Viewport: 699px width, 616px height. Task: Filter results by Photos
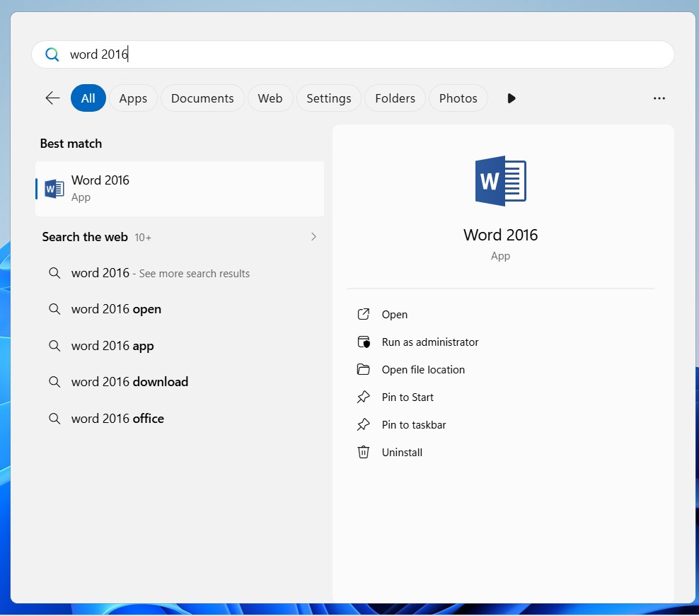coord(458,98)
